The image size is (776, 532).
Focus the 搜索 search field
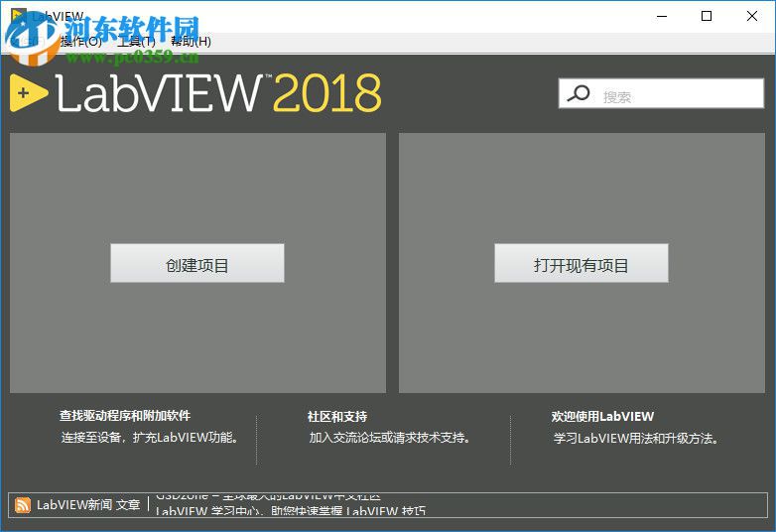pyautogui.click(x=661, y=93)
